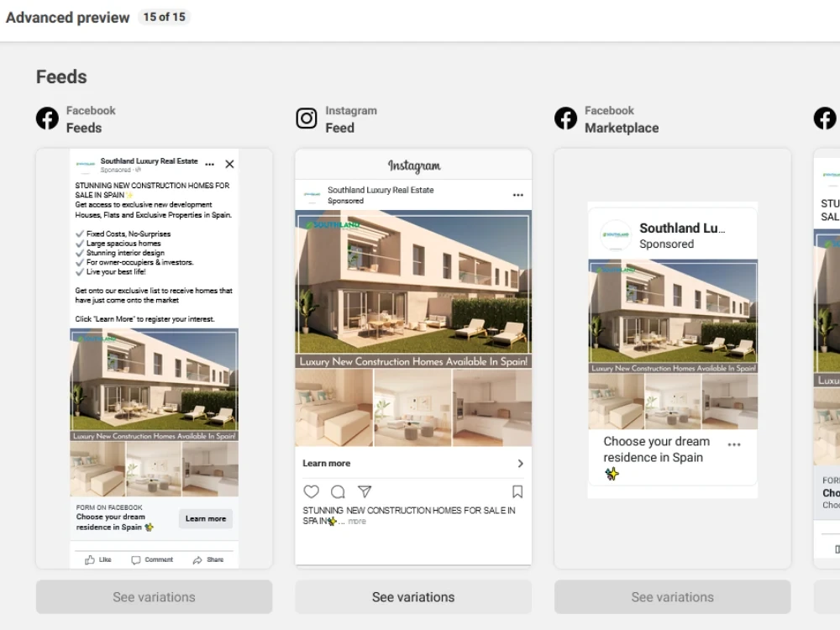Expand Instagram caption with 'more' link
840x630 pixels.
357,522
